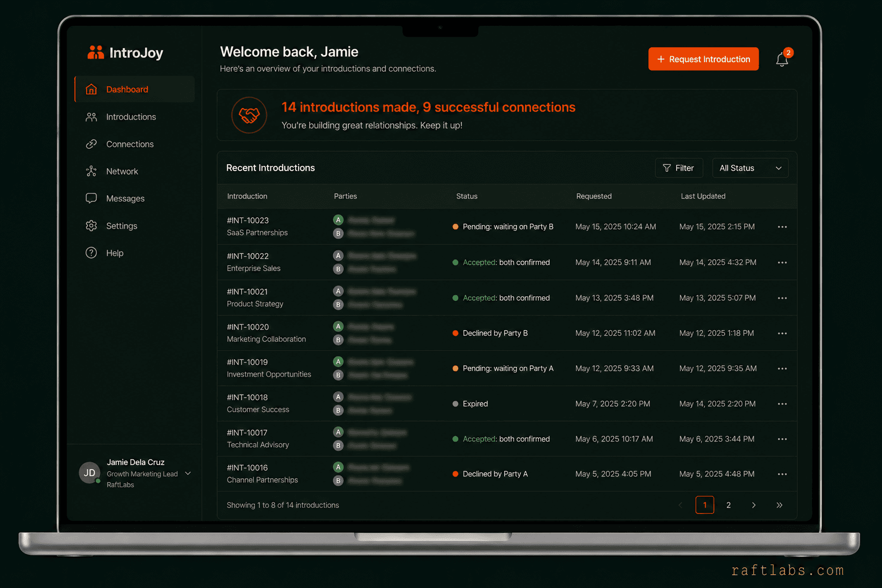Click the #INT-10020 Marketing Collaboration entry
882x588 pixels.
266,333
